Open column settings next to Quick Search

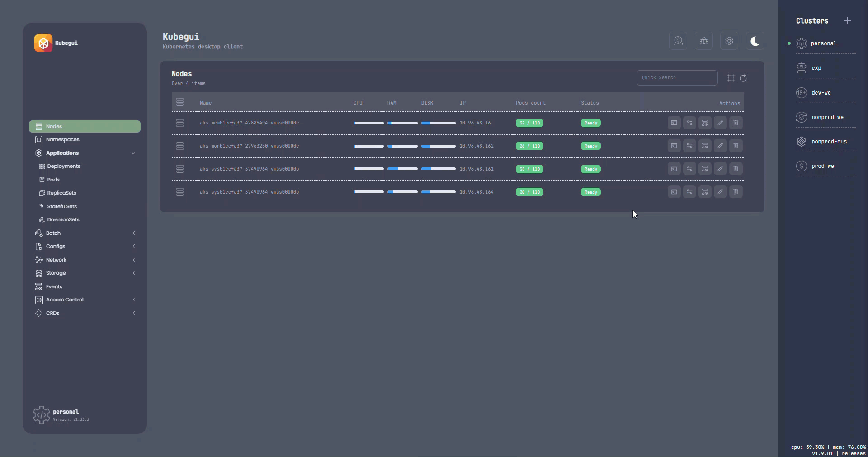point(731,78)
